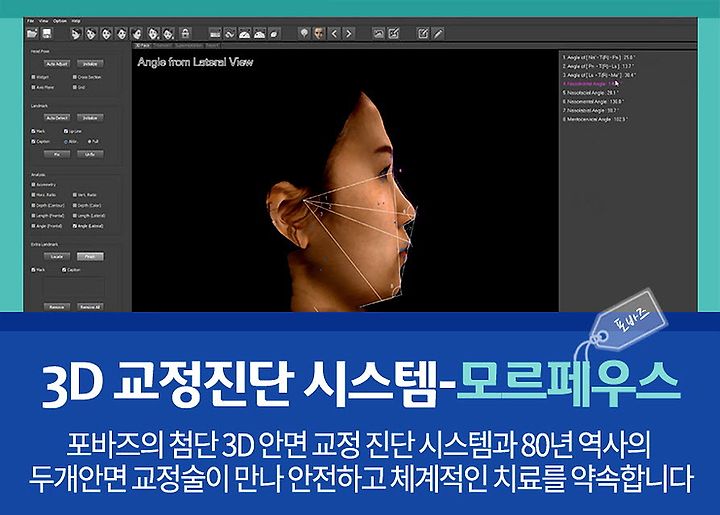
Task: Click the Remove button
Action: (x=57, y=307)
